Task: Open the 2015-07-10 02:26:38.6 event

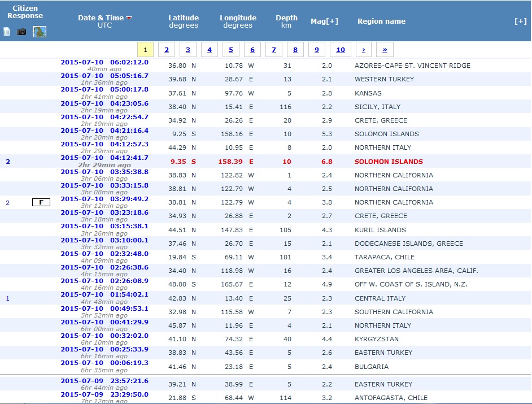Action: [x=104, y=267]
